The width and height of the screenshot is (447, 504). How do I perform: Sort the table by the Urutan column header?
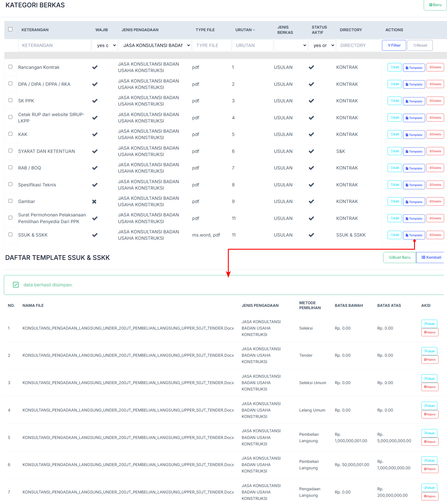tap(245, 30)
